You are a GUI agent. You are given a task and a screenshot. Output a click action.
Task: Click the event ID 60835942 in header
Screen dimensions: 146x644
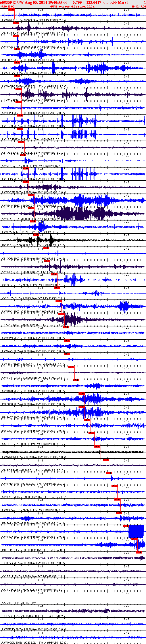[x=8, y=2]
